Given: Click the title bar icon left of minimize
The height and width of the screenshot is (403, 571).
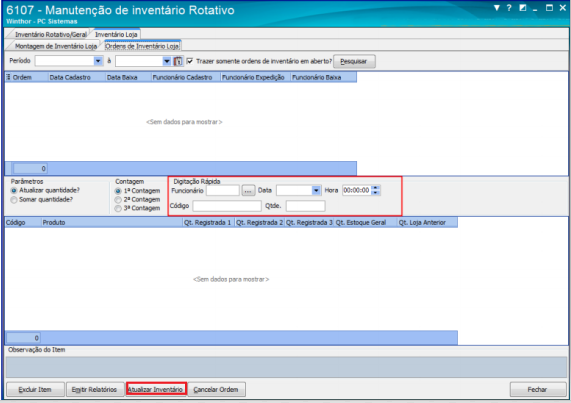Looking at the screenshot, I should coord(523,8).
